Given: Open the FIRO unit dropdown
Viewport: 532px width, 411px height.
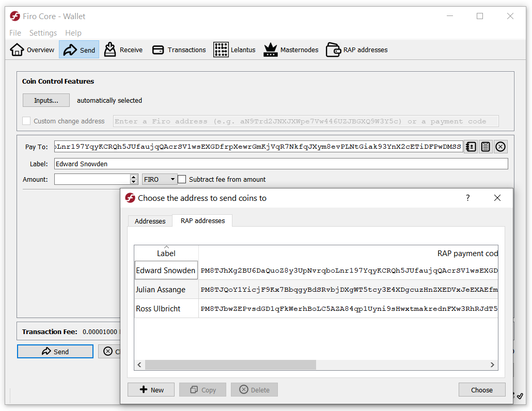Looking at the screenshot, I should (x=160, y=179).
